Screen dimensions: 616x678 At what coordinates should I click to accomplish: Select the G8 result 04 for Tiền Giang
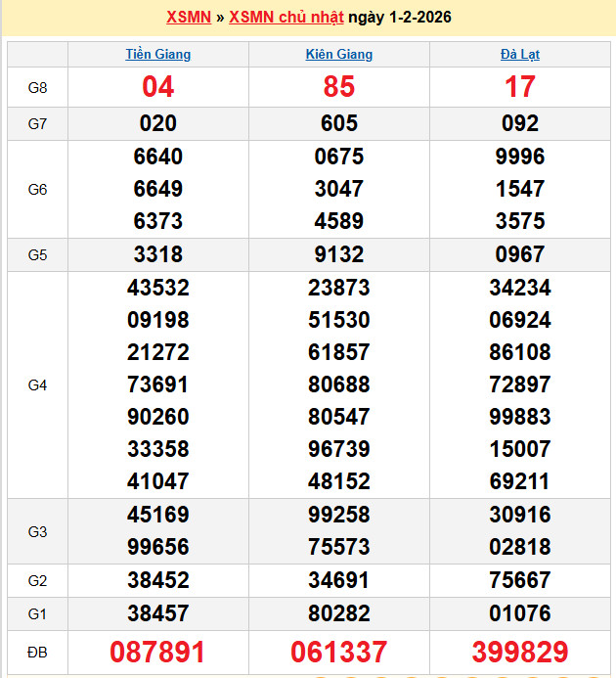tap(158, 87)
